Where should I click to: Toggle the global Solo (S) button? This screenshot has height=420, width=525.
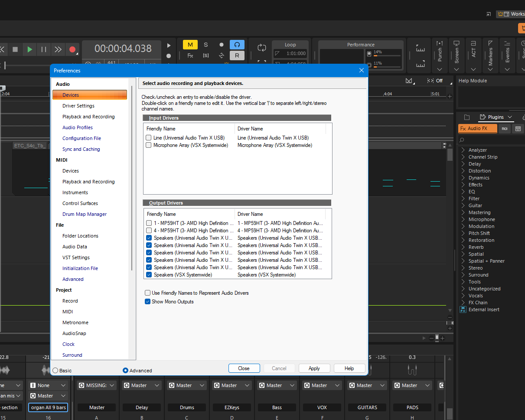pyautogui.click(x=206, y=45)
